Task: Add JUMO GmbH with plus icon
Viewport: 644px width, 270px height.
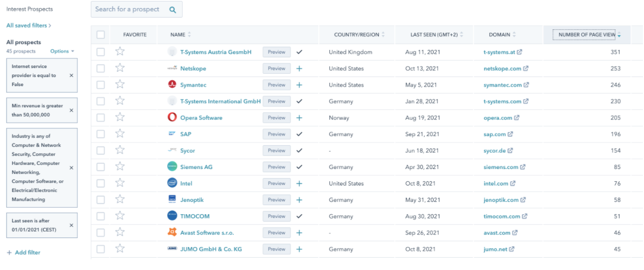Action: (299, 249)
